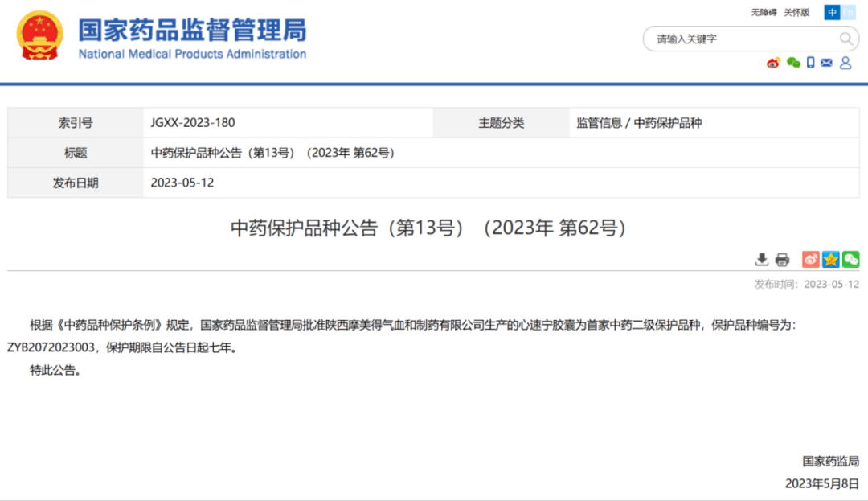Select the 发布时间：2023-05-12 label
The image size is (868, 501).
(x=807, y=284)
